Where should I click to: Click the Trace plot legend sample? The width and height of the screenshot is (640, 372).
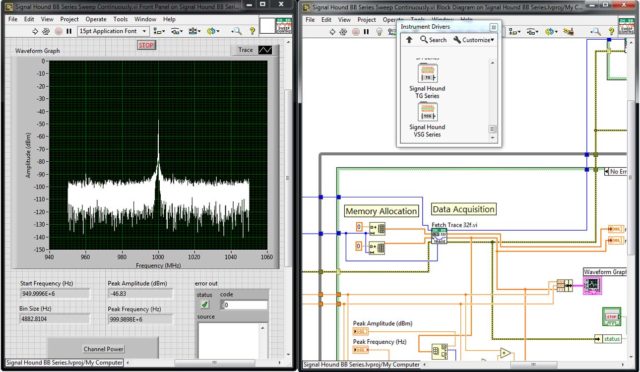265,50
